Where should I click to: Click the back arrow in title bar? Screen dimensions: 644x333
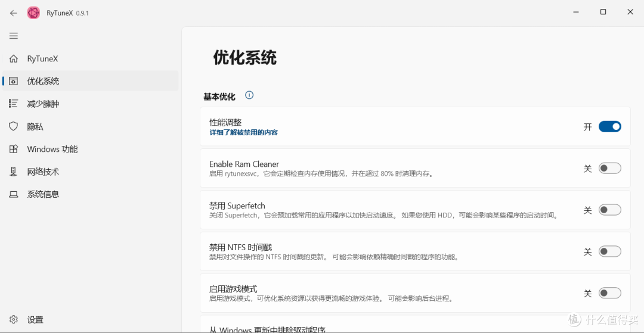click(x=14, y=13)
